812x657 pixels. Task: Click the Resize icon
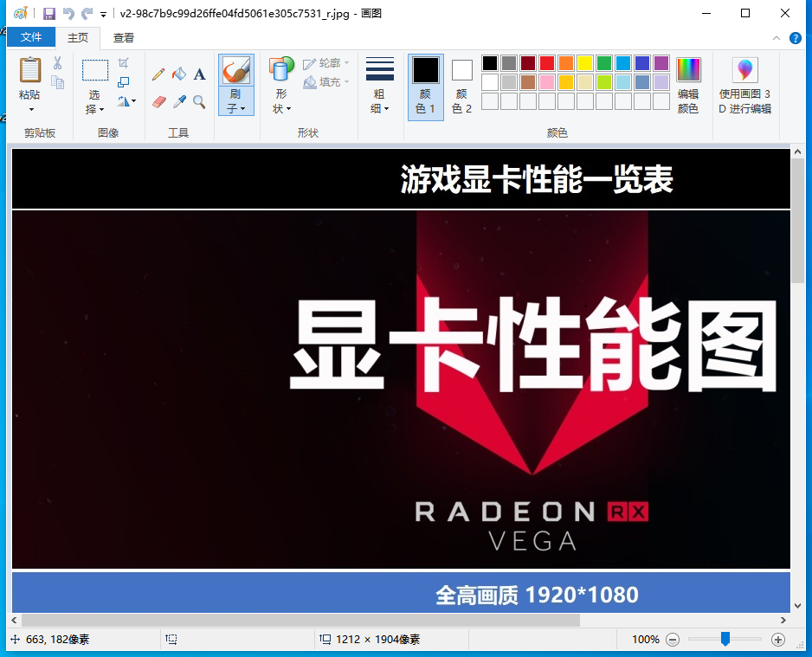(x=123, y=82)
